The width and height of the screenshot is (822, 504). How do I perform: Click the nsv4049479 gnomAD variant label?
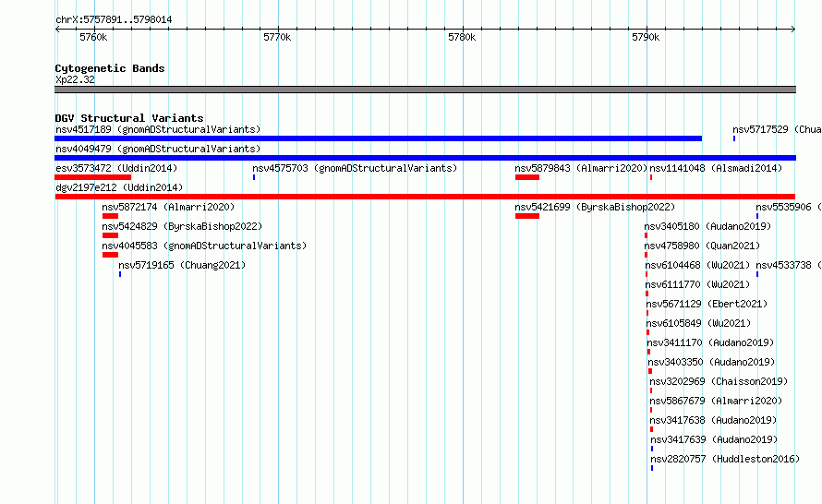158,149
